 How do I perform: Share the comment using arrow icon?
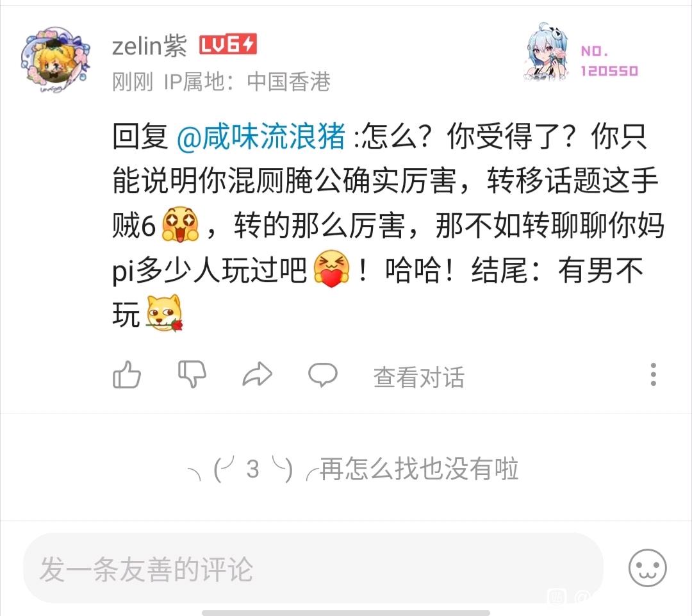[258, 374]
